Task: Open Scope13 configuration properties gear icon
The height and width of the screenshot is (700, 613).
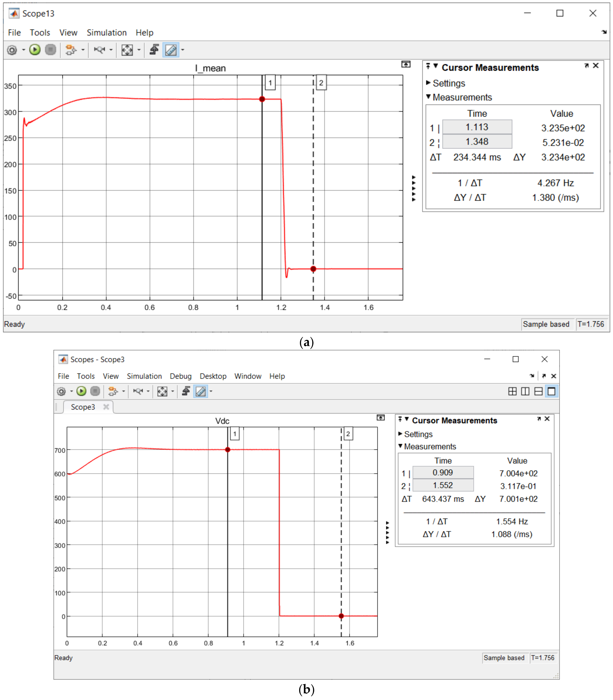Action: 12,50
